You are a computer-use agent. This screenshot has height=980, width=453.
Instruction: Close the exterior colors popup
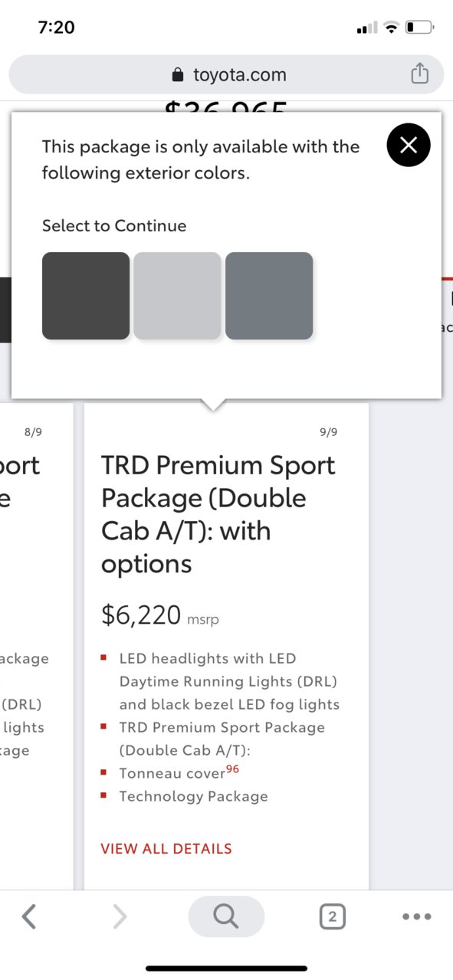point(409,145)
